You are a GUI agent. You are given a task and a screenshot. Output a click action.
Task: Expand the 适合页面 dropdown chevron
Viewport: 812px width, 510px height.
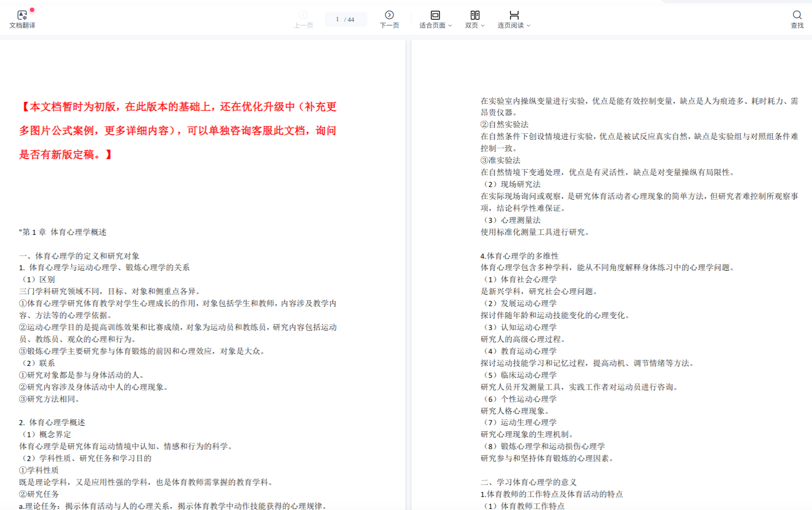coord(450,26)
